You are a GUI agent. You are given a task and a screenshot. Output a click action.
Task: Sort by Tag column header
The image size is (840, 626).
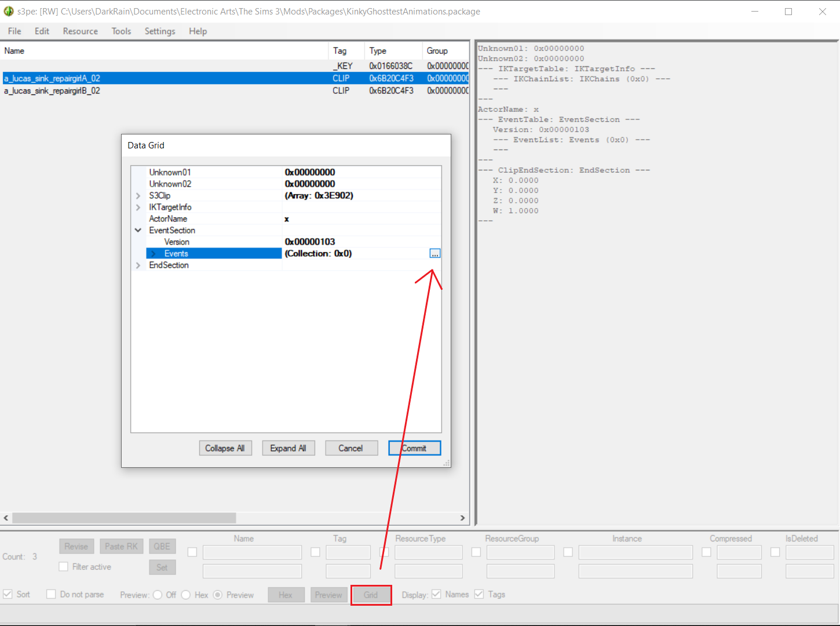coord(346,51)
